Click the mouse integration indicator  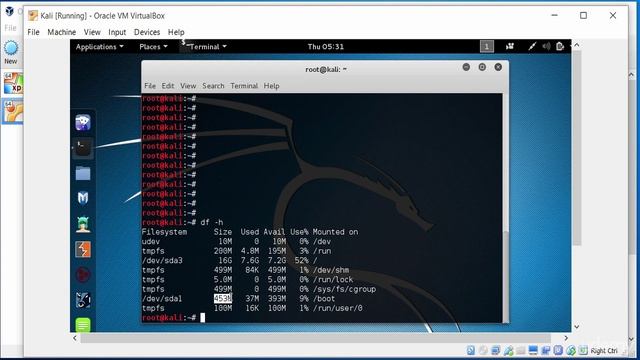pos(571,350)
